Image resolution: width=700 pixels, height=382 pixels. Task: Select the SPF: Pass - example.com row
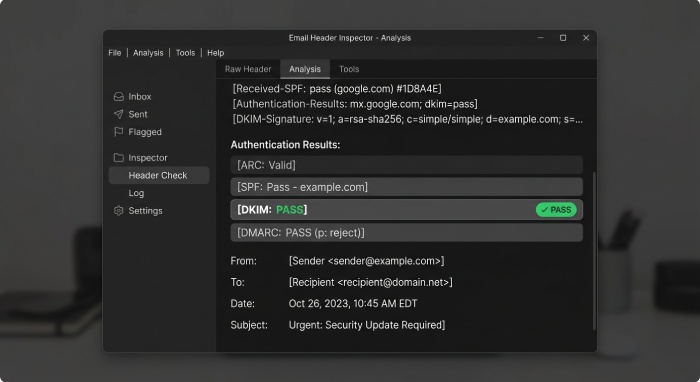tap(407, 187)
